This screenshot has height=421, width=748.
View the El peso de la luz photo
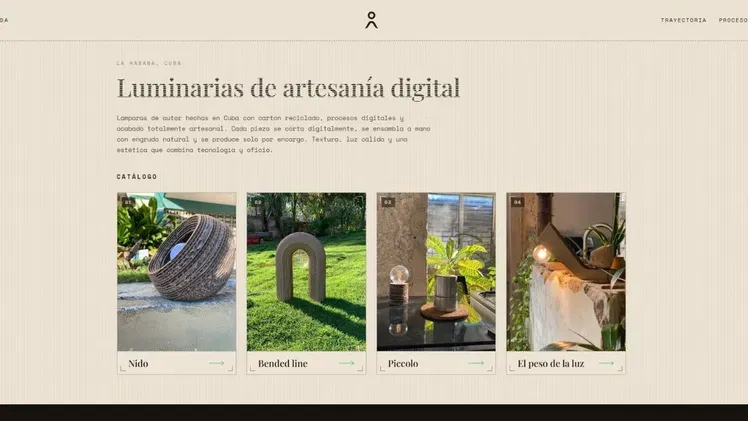click(x=566, y=272)
